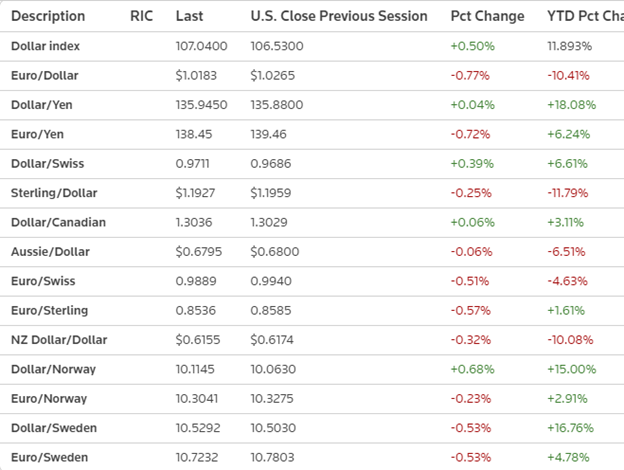Viewport: 624px width, 470px height.
Task: Click the RIC column header
Action: click(142, 17)
